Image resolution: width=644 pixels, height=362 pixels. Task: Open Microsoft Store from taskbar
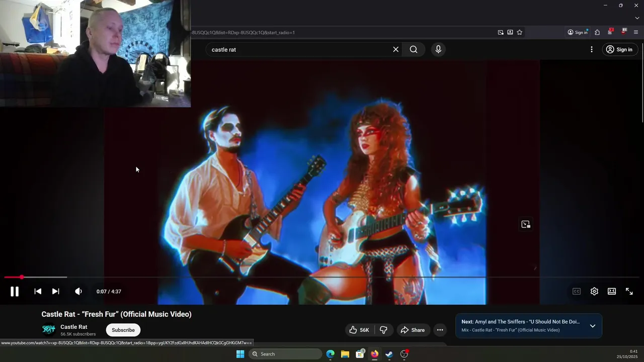coord(360,354)
